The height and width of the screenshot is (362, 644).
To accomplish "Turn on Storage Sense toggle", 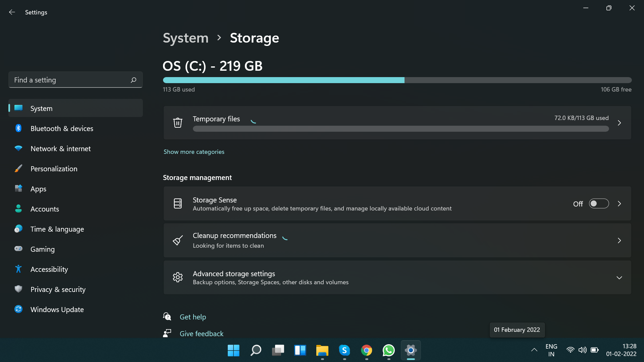I will click(599, 204).
